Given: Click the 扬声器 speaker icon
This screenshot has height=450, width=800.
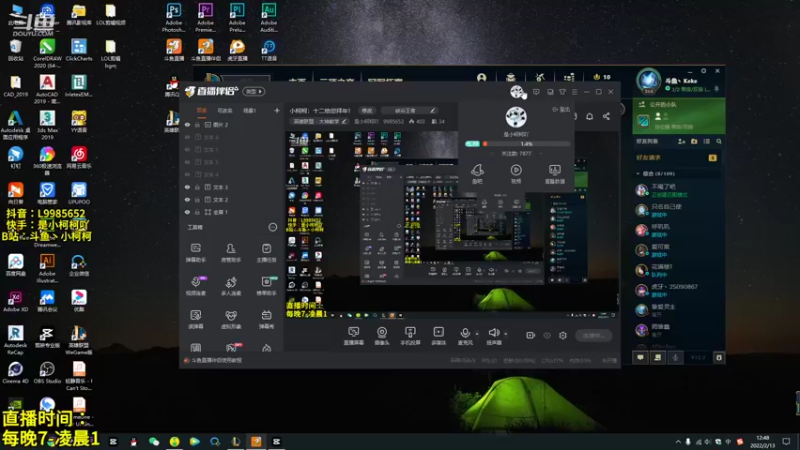Looking at the screenshot, I should [493, 333].
